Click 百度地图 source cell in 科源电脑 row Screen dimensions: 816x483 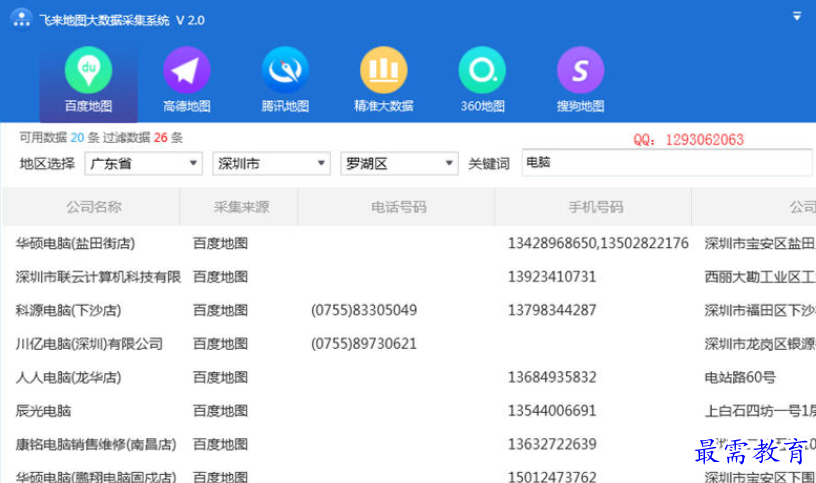click(220, 310)
